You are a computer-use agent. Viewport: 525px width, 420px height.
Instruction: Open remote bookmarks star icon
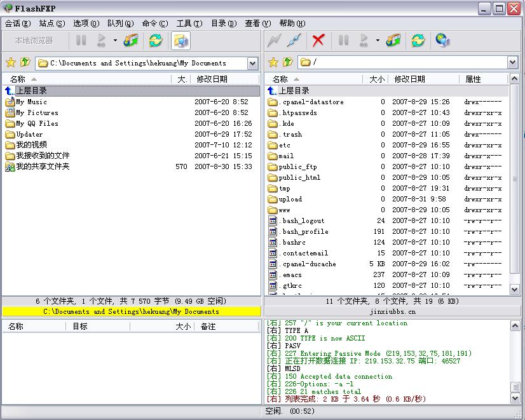tap(273, 62)
